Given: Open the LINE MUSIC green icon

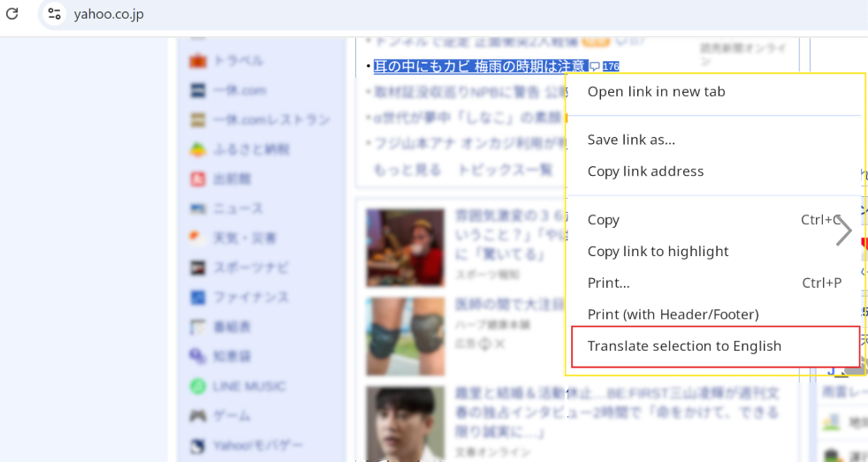Looking at the screenshot, I should (198, 386).
